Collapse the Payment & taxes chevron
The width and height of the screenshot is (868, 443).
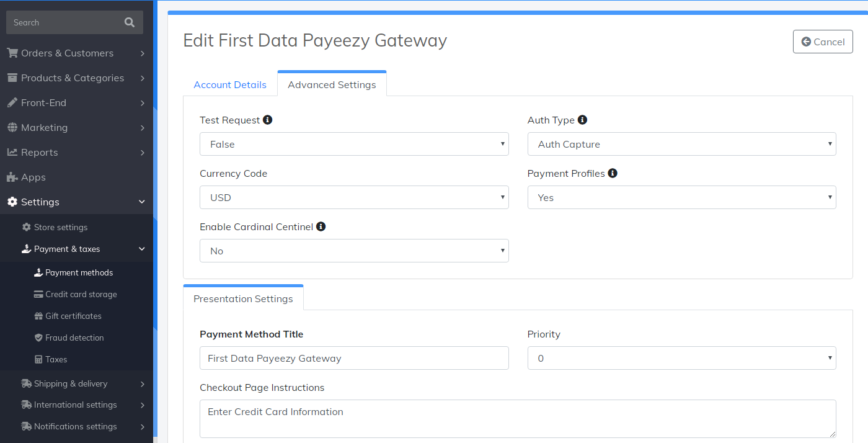point(142,249)
